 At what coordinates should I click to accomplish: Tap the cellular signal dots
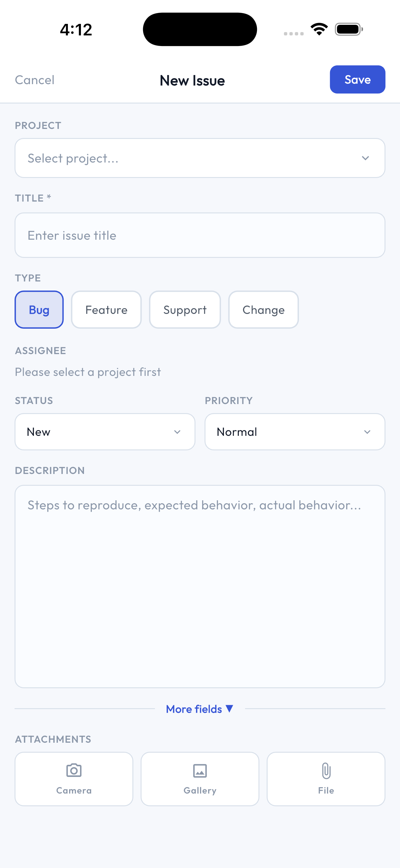293,33
